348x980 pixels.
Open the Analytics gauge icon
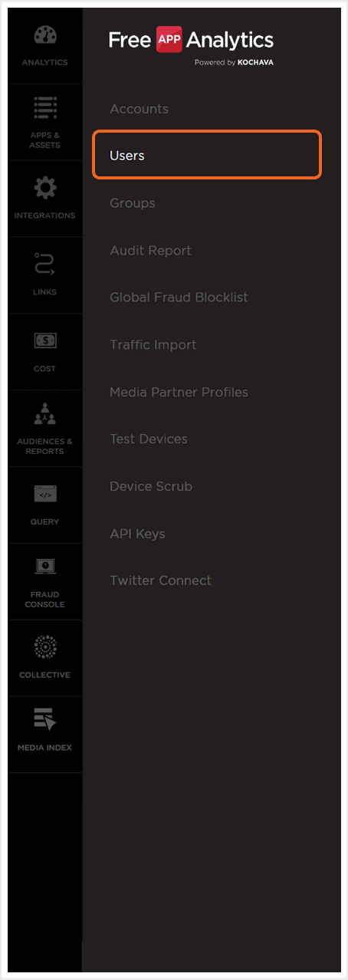(44, 36)
